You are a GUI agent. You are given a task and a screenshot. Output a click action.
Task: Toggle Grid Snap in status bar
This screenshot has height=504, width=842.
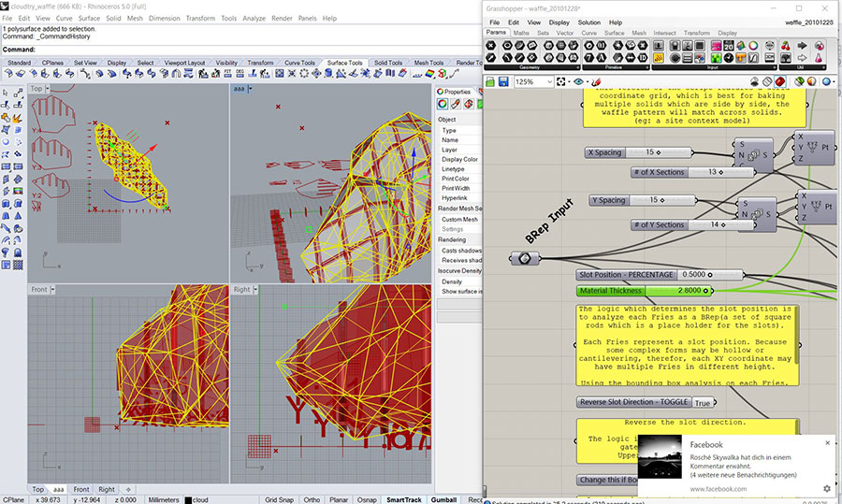coord(279,499)
